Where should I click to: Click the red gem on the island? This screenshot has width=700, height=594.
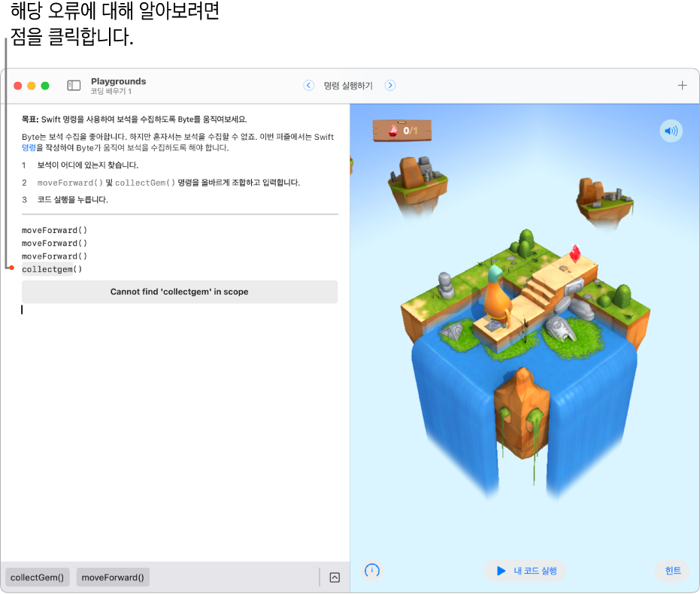pyautogui.click(x=575, y=253)
